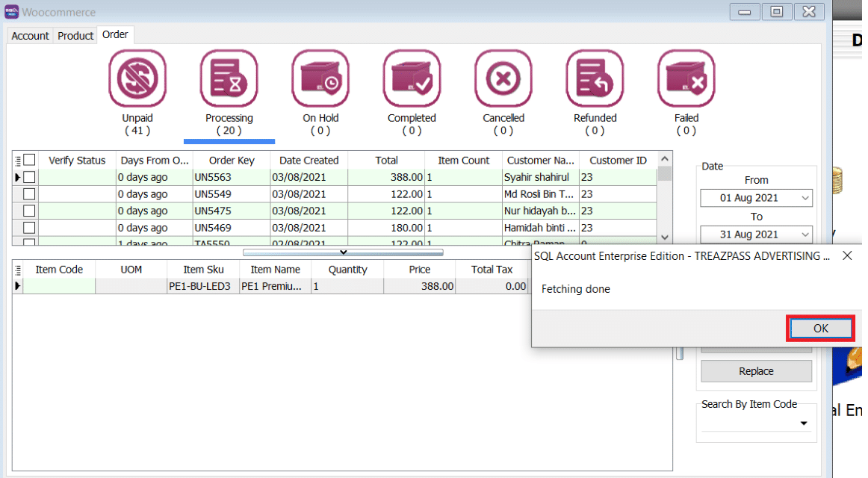Open the Cancelled orders icon
The height and width of the screenshot is (478, 868).
[x=503, y=78]
